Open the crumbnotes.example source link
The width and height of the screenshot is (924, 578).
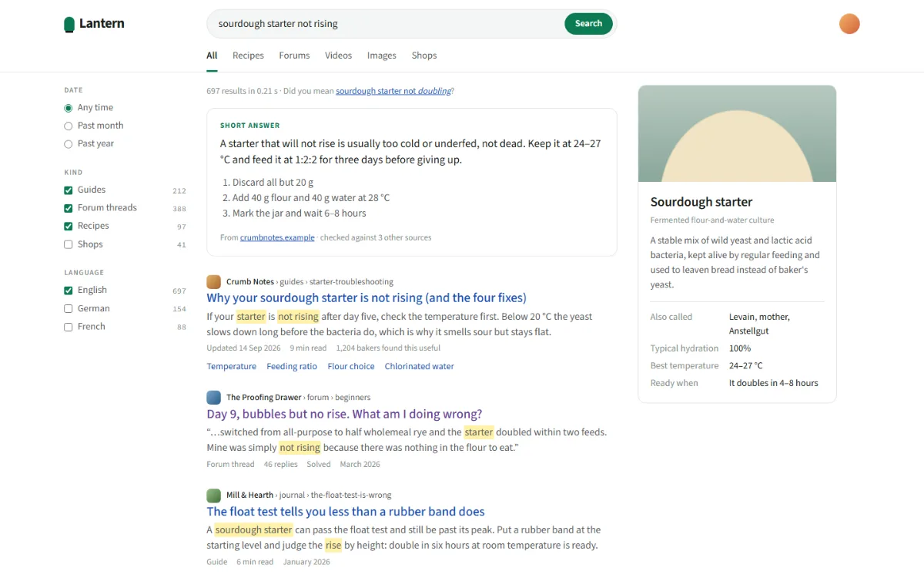pos(277,237)
